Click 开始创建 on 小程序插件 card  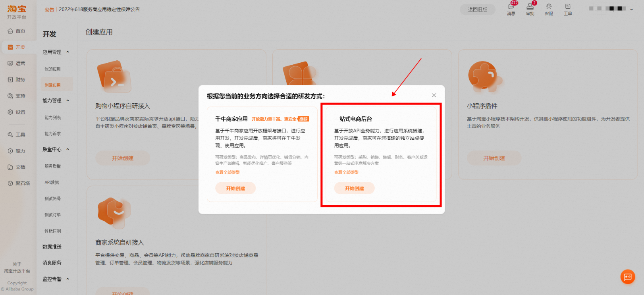coord(494,158)
